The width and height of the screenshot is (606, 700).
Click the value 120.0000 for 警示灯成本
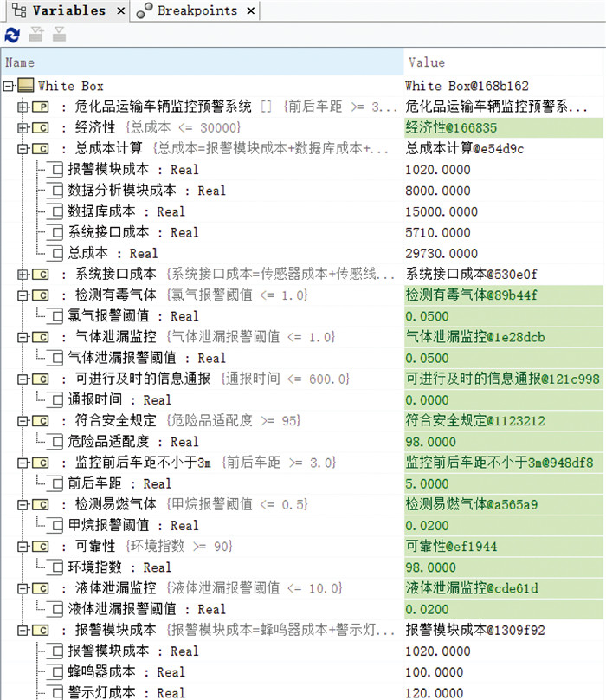435,693
